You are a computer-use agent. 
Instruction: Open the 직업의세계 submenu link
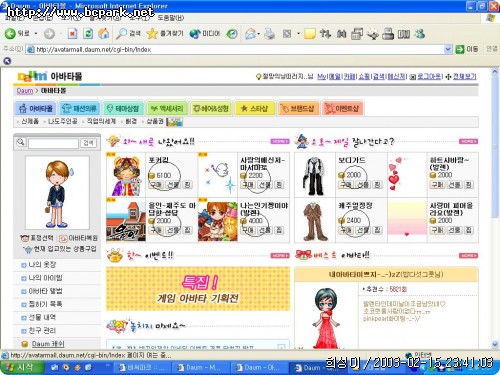tap(101, 121)
